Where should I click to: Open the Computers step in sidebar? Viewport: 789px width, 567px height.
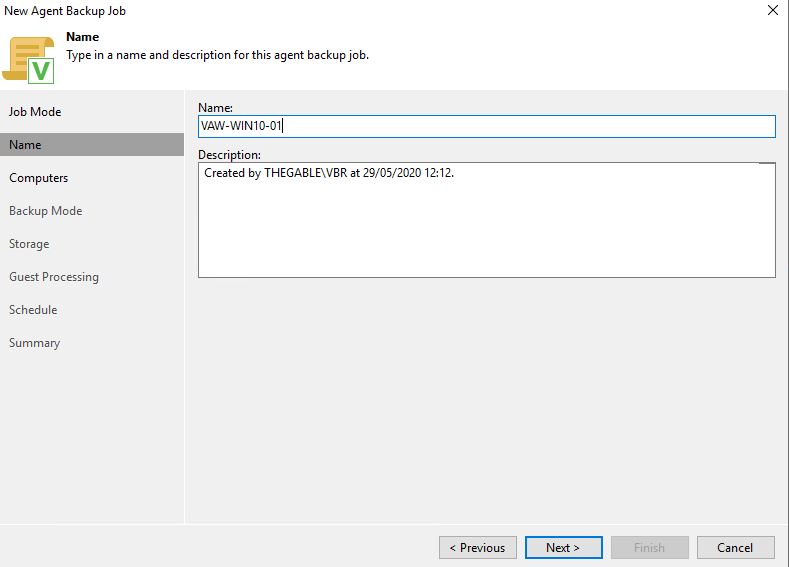38,178
